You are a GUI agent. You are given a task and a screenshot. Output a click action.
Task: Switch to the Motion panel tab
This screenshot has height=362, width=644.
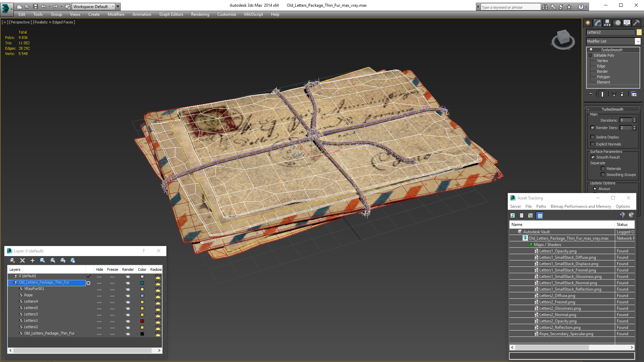pyautogui.click(x=618, y=23)
